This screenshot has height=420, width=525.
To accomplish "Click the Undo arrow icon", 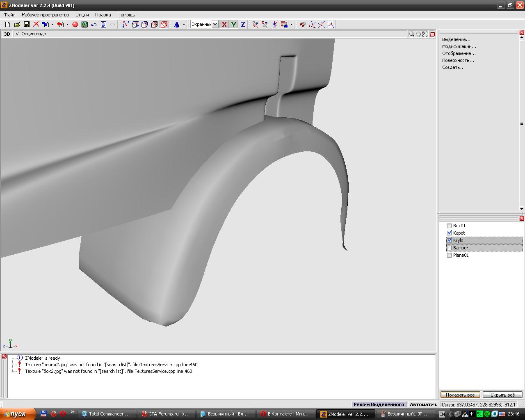I will pos(94,25).
